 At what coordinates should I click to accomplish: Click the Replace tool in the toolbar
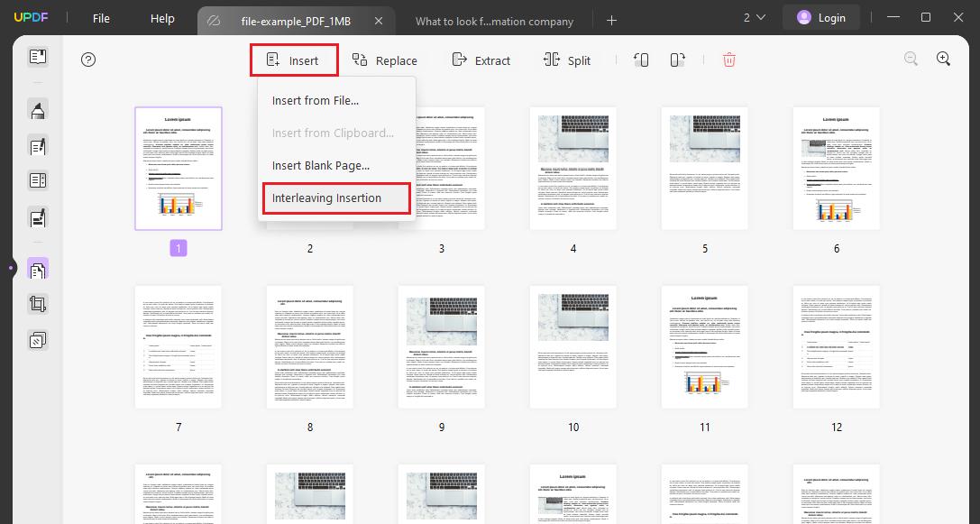385,60
